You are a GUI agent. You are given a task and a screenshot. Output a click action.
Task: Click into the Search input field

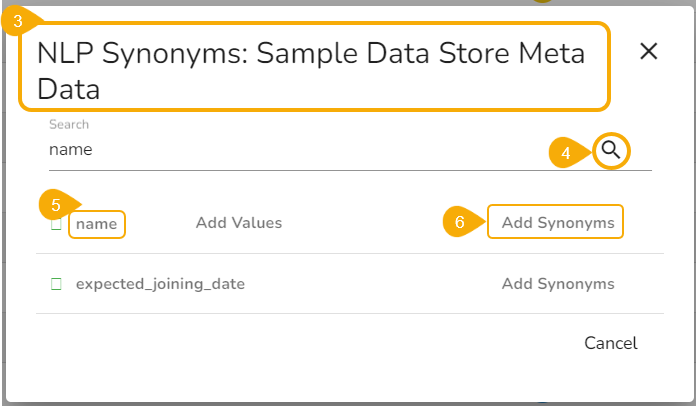tap(300, 150)
